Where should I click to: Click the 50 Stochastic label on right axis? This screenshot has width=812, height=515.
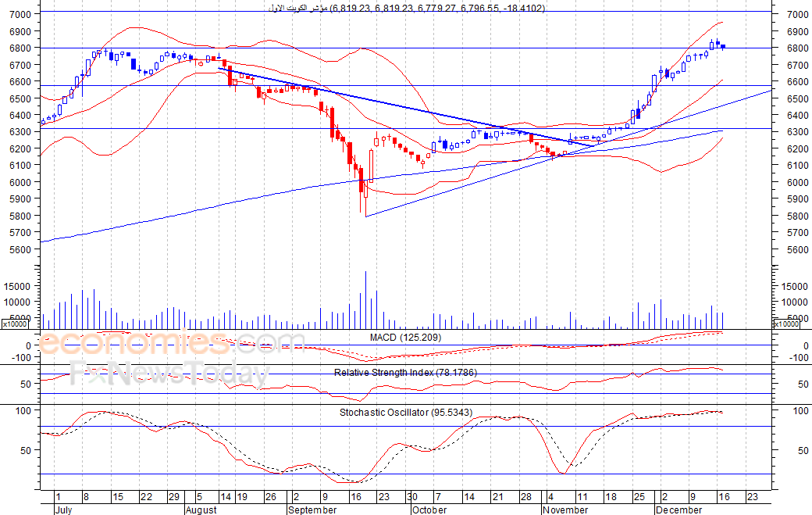click(803, 451)
